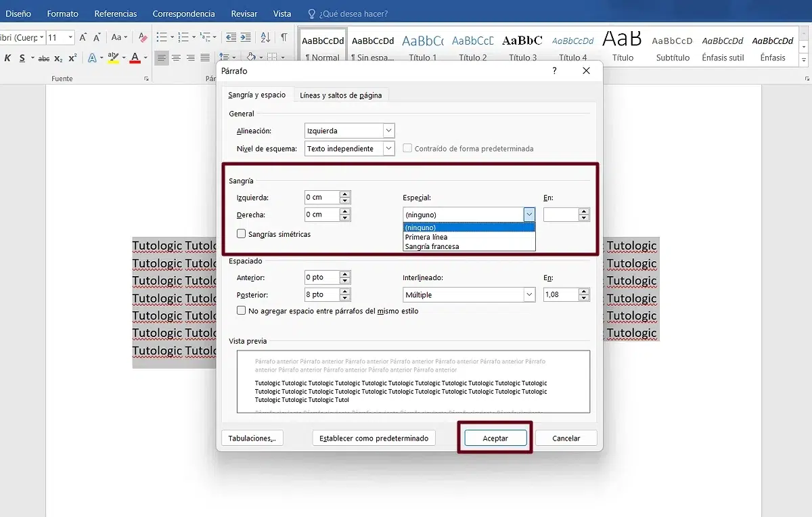Open Fuente dialog launcher
The width and height of the screenshot is (812, 517).
[146, 79]
